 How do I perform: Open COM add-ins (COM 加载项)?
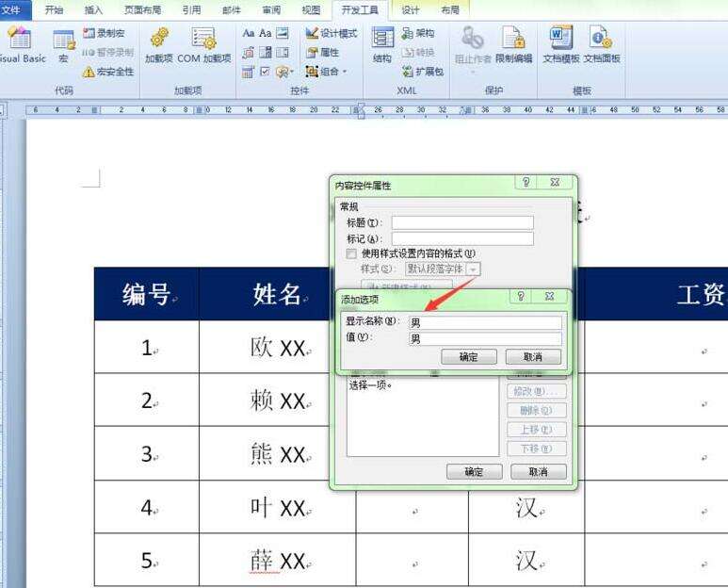203,45
